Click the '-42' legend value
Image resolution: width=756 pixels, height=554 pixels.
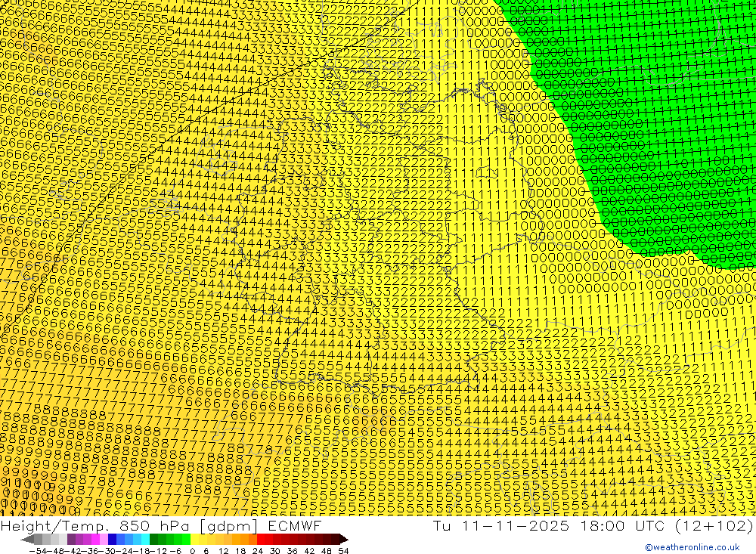73,551
